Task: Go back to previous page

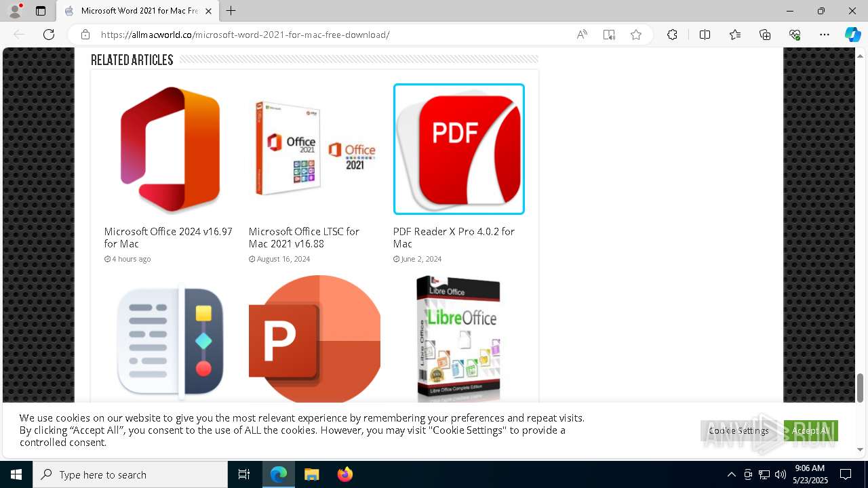Action: pos(19,35)
